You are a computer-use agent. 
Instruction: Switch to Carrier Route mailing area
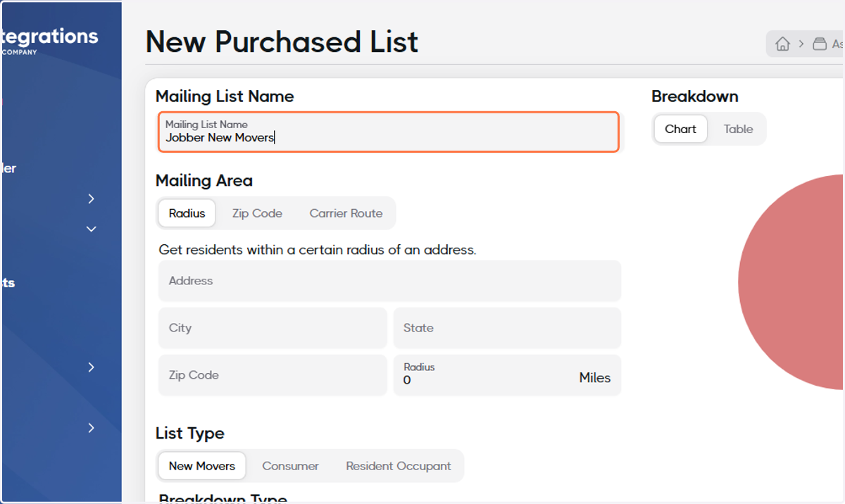point(346,213)
